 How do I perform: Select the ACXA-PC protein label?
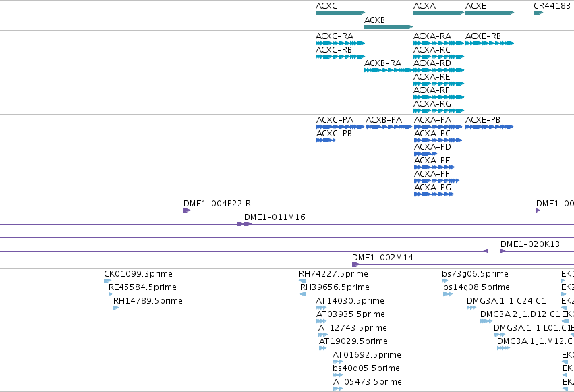coord(432,134)
